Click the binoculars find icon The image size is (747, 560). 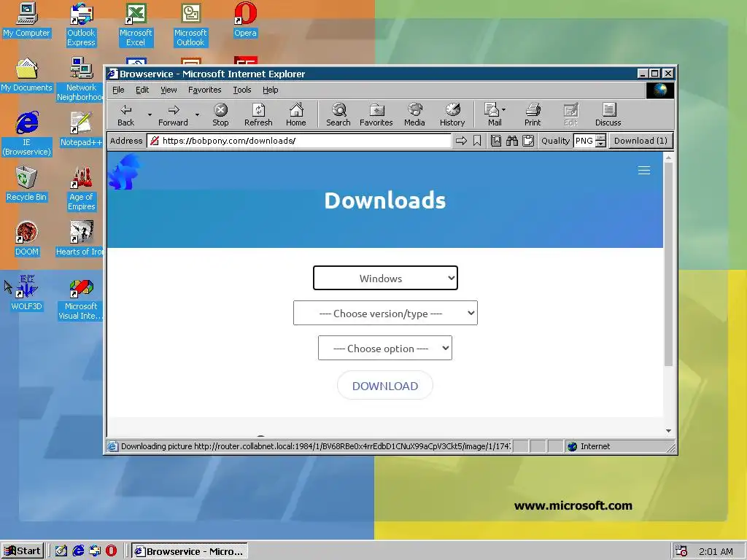512,141
